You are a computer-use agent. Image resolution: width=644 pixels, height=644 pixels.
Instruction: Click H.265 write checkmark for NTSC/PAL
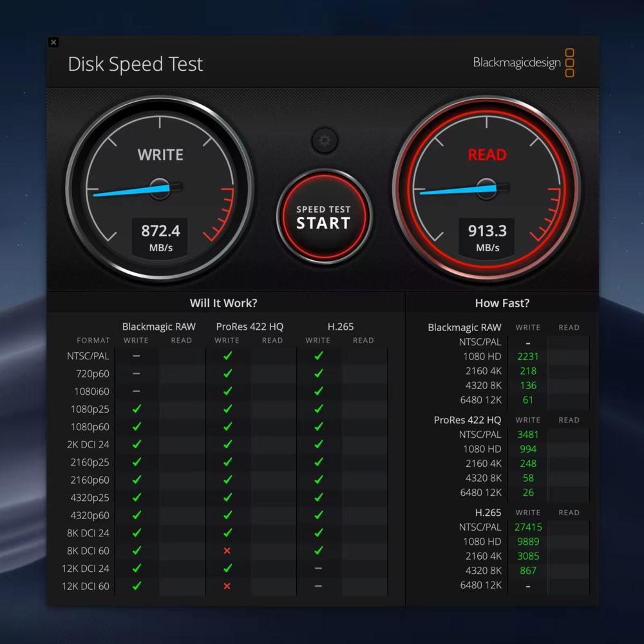pyautogui.click(x=319, y=355)
